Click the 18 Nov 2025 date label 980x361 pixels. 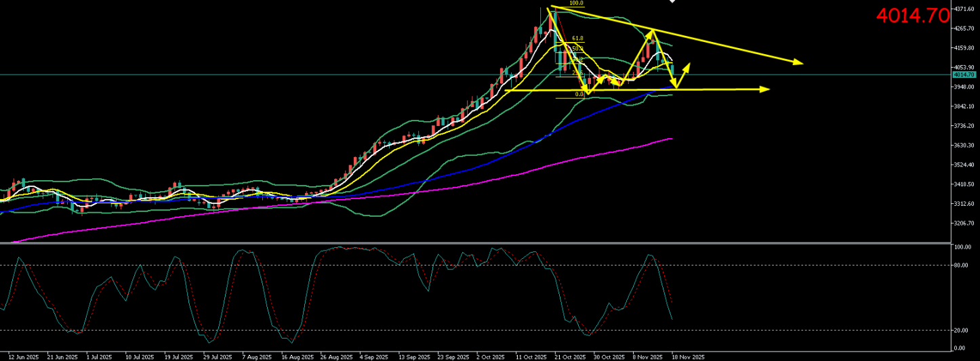click(689, 356)
